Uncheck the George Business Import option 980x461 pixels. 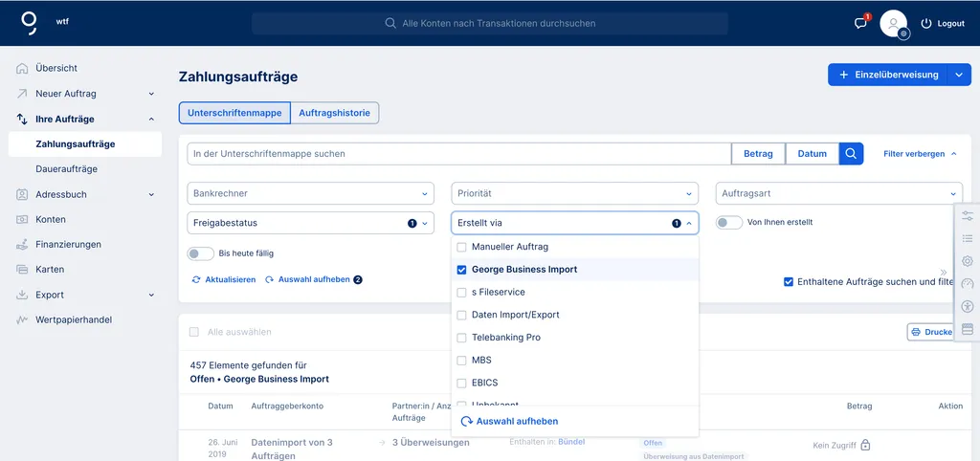(x=462, y=269)
